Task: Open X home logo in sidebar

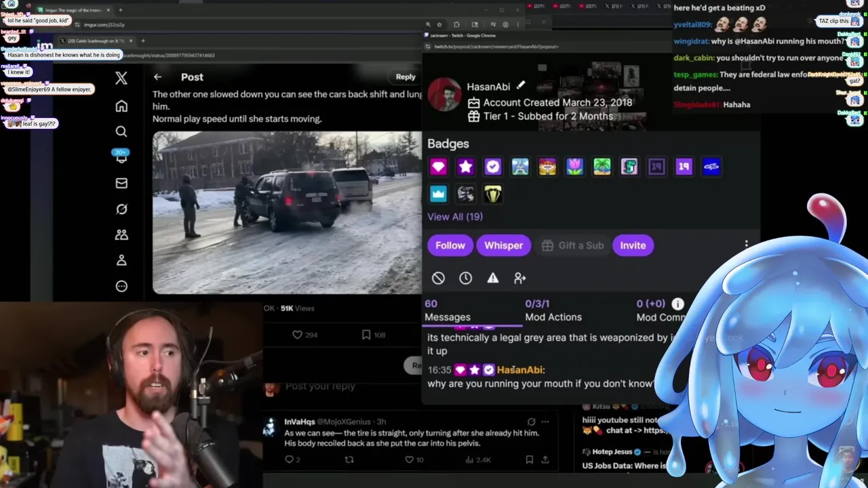Action: (121, 79)
